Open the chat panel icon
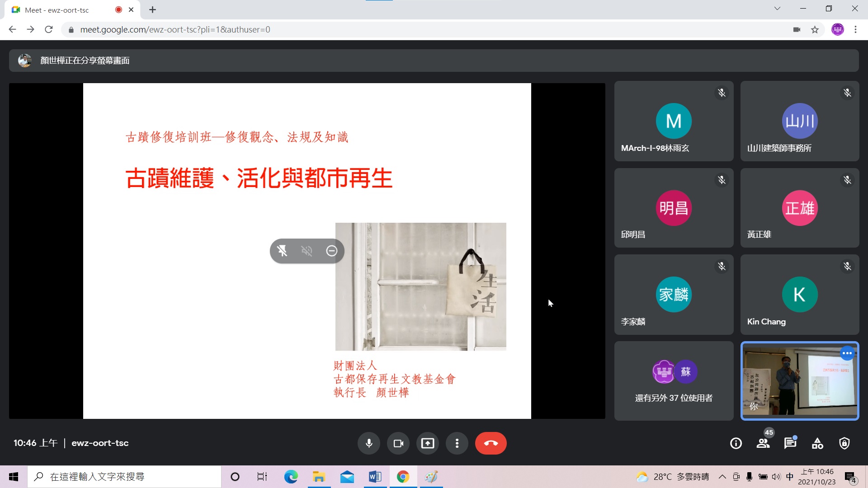 tap(790, 443)
